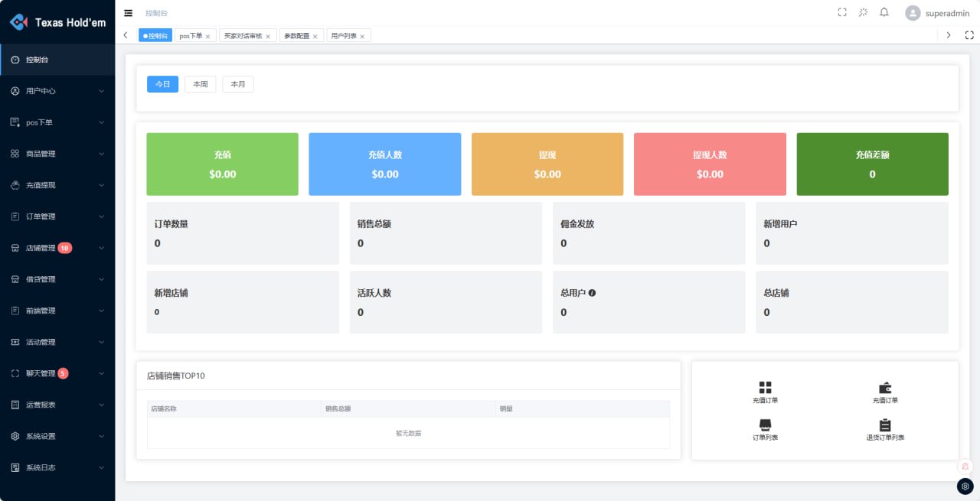This screenshot has width=980, height=501.
Task: Open the floating dark settings gear button
Action: point(965,486)
